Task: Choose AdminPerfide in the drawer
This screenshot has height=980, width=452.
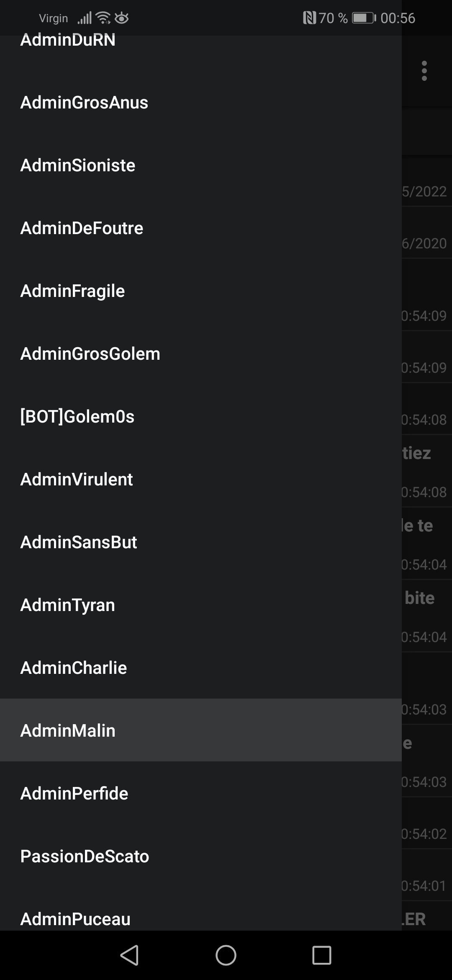Action: click(201, 793)
